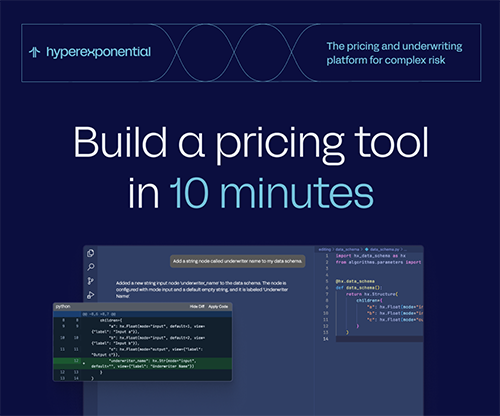Click the hyperexponential arrow logo icon
The height and width of the screenshot is (416, 500).
[x=34, y=52]
